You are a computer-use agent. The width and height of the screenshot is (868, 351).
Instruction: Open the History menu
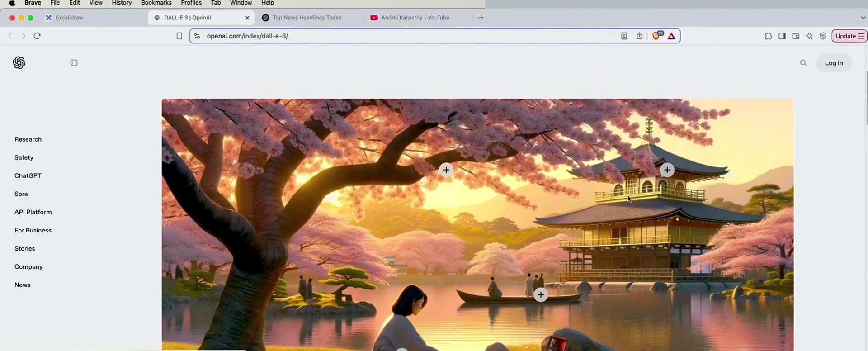pyautogui.click(x=122, y=3)
